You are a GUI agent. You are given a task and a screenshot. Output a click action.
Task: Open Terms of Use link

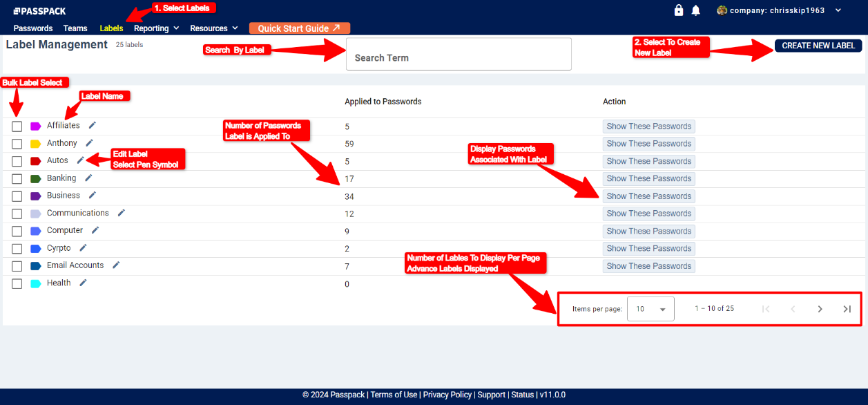pos(394,395)
